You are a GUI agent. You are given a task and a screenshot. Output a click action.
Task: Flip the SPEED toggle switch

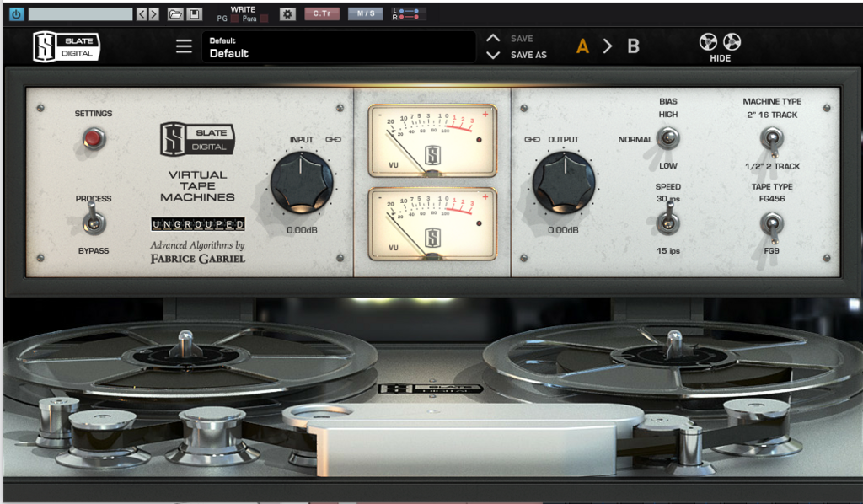[667, 219]
